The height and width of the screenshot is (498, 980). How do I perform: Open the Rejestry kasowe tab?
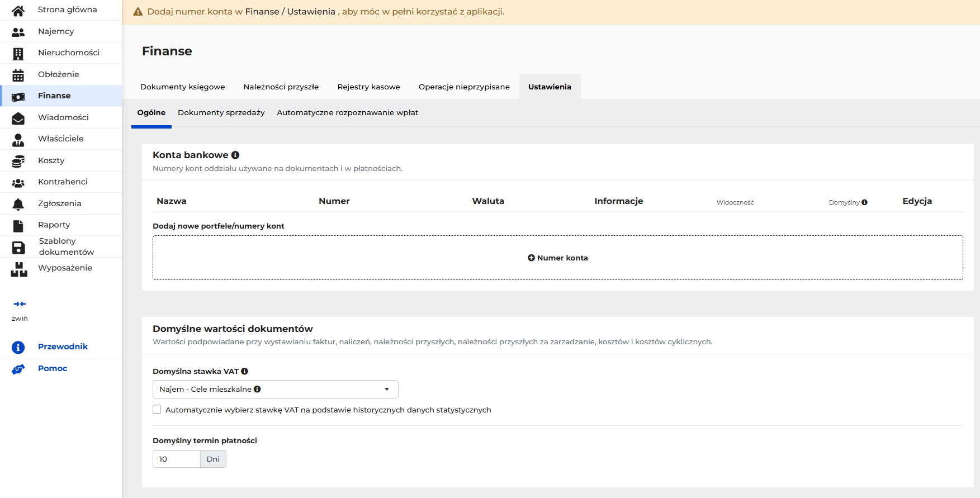369,87
